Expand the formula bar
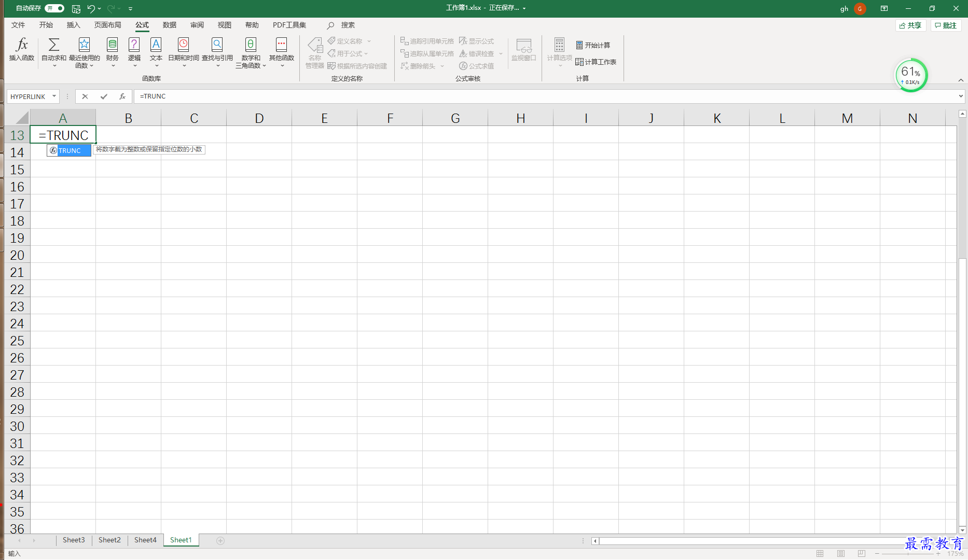The height and width of the screenshot is (560, 968). pos(961,96)
